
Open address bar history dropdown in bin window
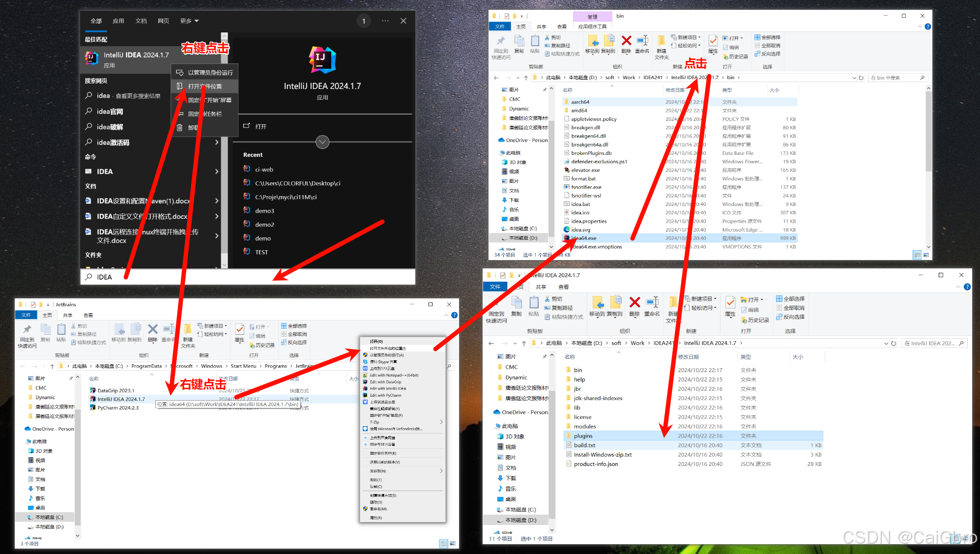coord(854,78)
